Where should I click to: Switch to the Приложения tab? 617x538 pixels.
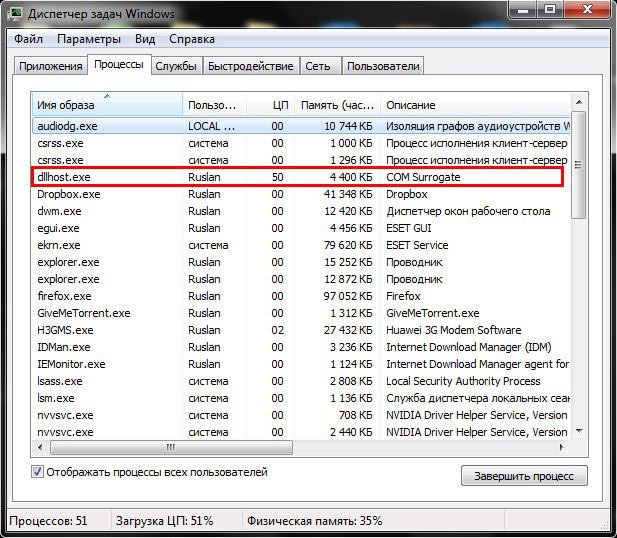coord(50,66)
